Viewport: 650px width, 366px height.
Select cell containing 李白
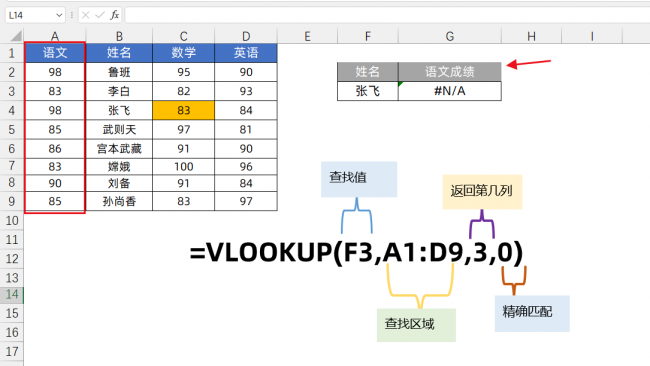(119, 91)
